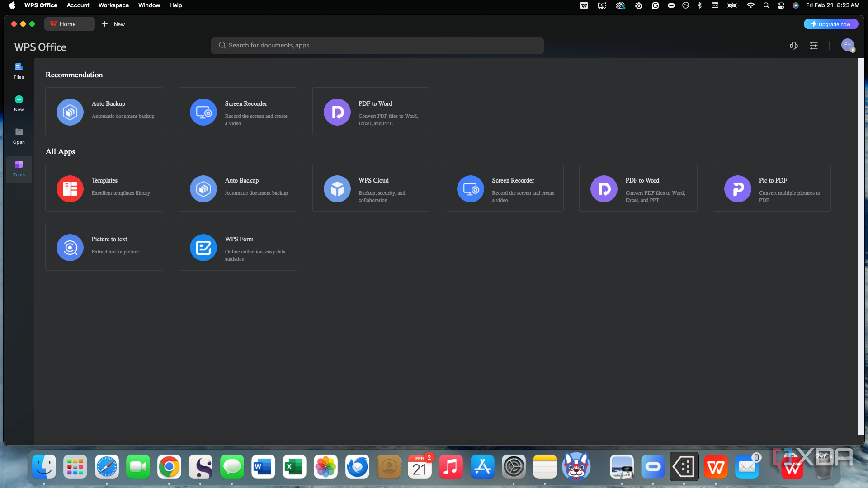The height and width of the screenshot is (488, 868).
Task: Click the New tab label
Action: (x=119, y=24)
